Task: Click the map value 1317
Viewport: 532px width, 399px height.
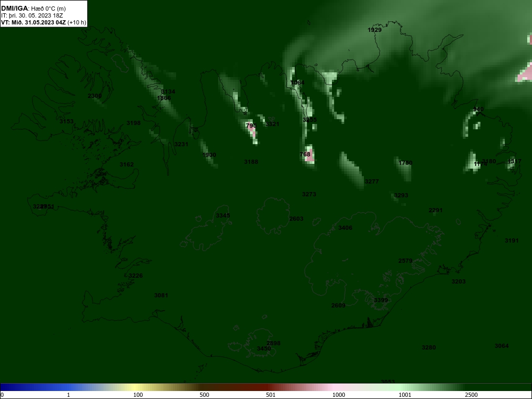Action: [514, 161]
